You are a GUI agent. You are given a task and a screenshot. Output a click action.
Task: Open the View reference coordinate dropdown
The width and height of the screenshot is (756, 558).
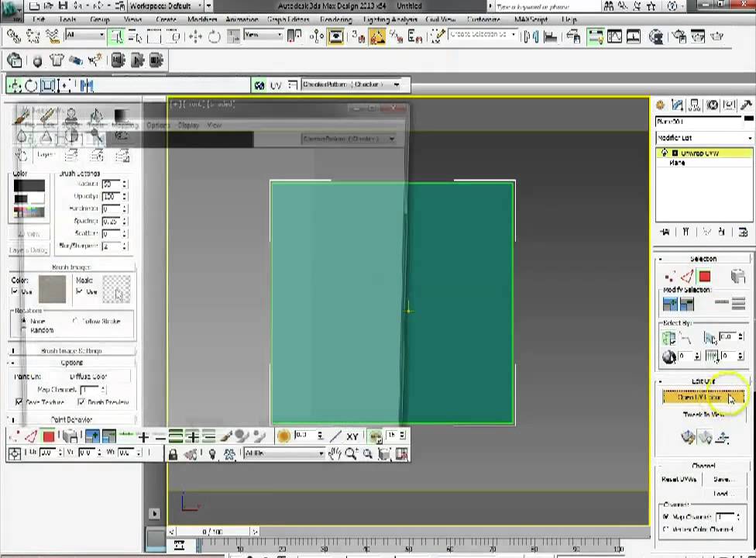(x=263, y=35)
